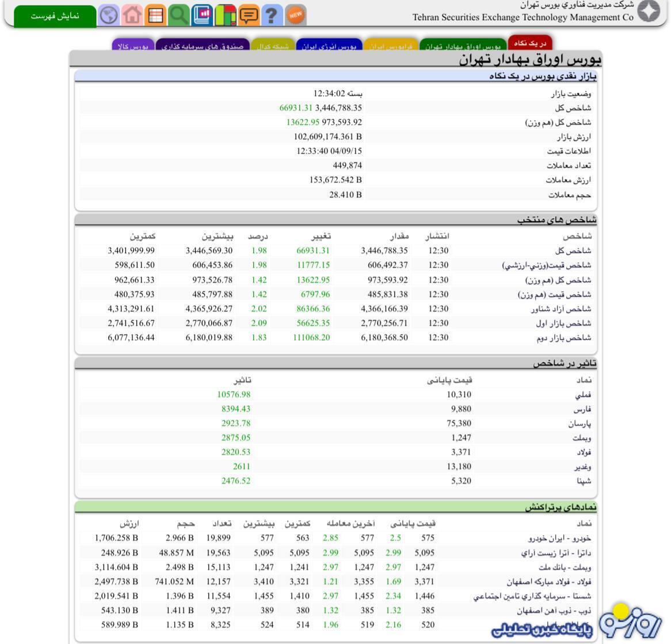Open the blue book chart icon
Viewport: 671px width, 644px height.
(x=202, y=15)
